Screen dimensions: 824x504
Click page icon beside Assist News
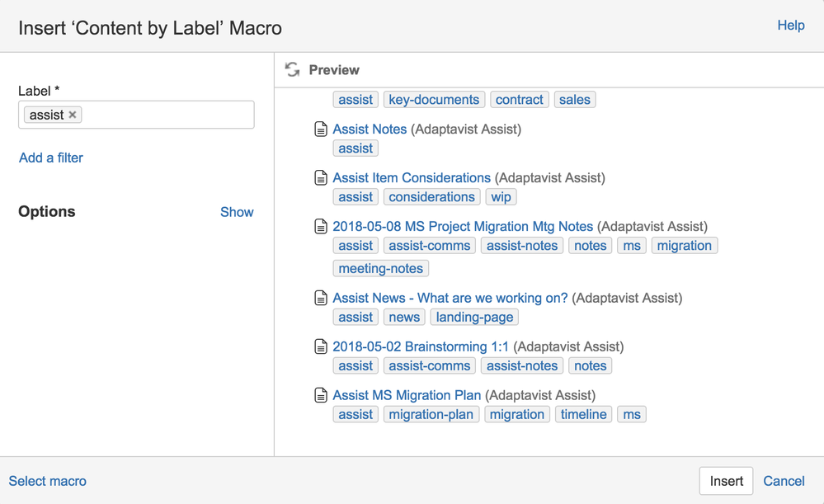pos(321,299)
